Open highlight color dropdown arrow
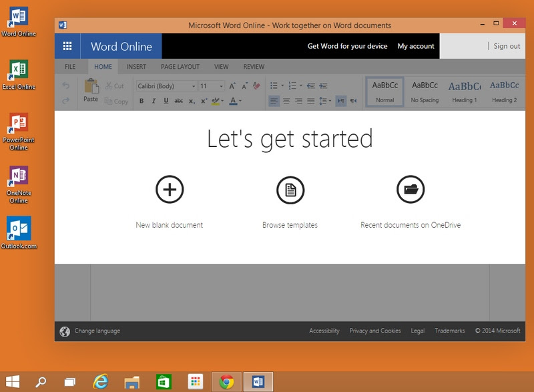 click(x=222, y=101)
